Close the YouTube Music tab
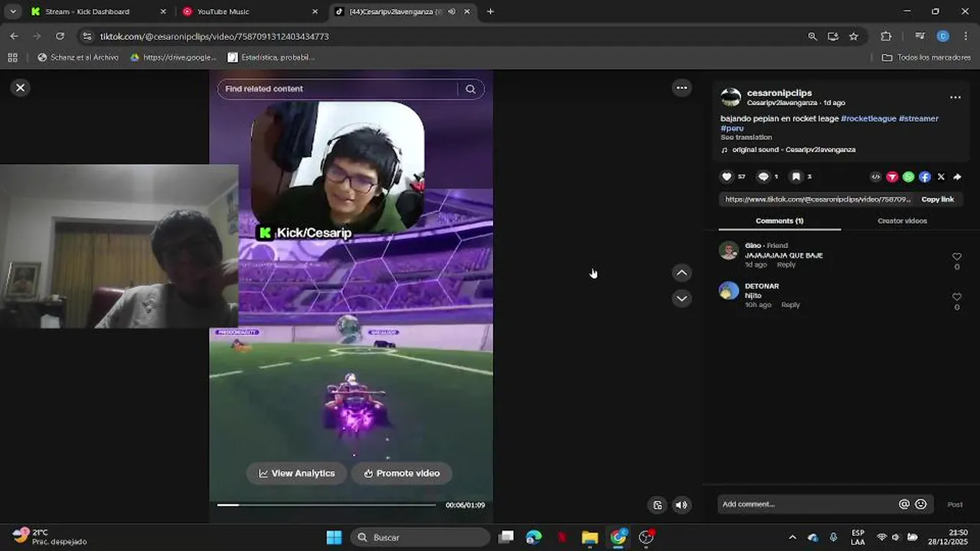980x551 pixels. point(315,11)
